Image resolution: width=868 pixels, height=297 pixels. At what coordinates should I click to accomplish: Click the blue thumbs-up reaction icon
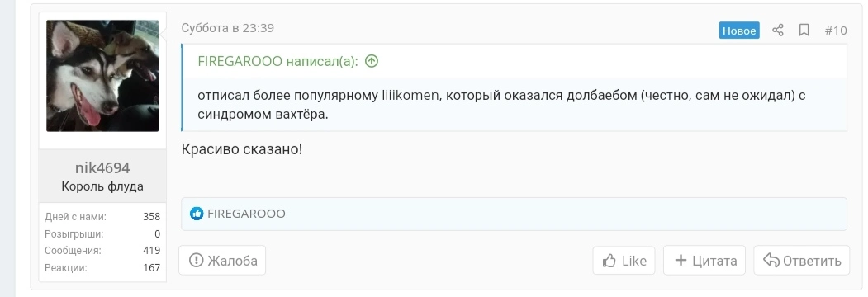point(197,214)
